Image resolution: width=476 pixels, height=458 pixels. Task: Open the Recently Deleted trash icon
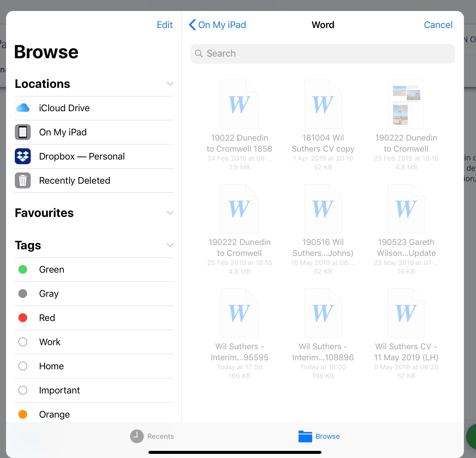pyautogui.click(x=23, y=180)
